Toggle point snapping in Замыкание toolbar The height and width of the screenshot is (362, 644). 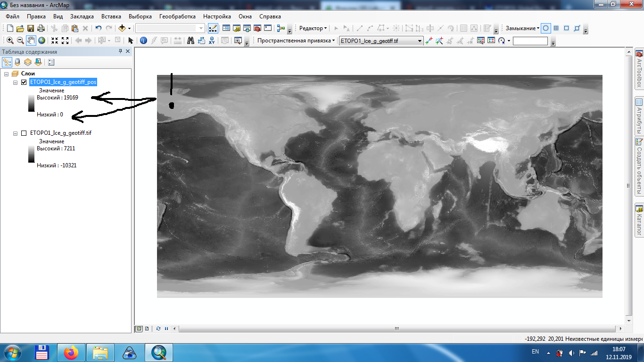coord(545,28)
